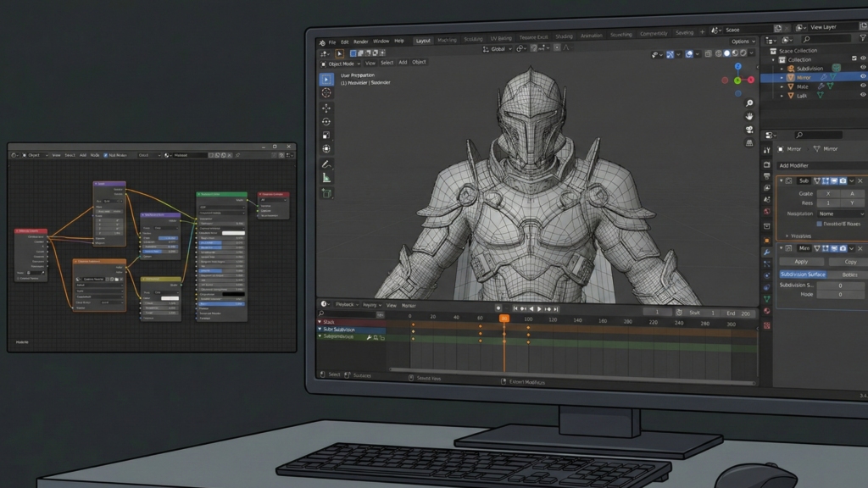Click the pan hand icon
Image resolution: width=868 pixels, height=488 pixels.
click(749, 116)
